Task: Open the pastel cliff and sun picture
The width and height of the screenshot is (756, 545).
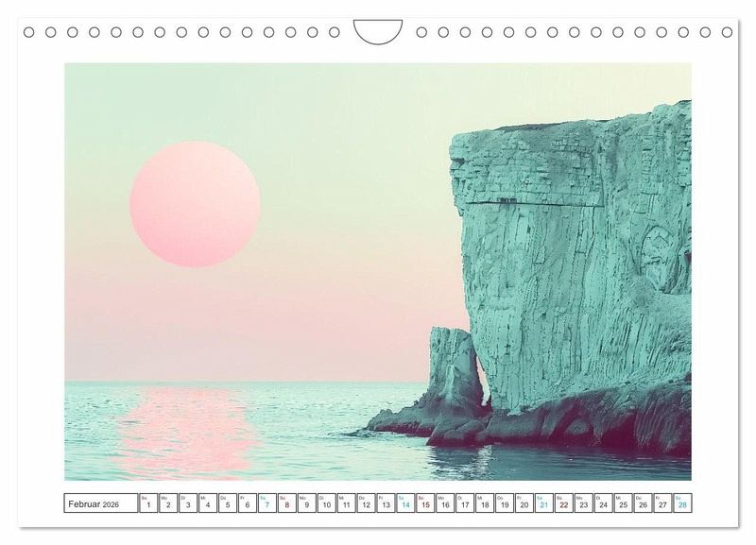Action: [x=378, y=272]
